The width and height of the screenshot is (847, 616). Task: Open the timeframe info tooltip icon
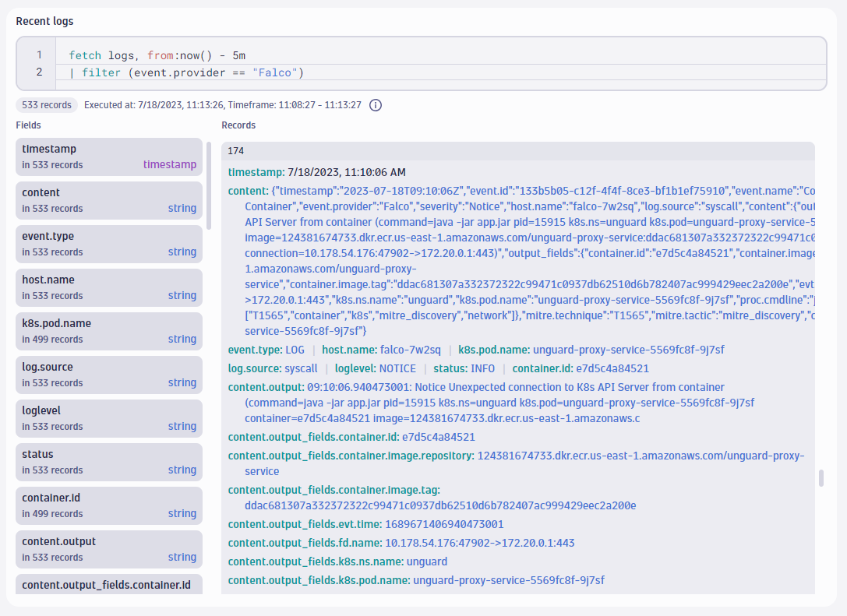(x=375, y=104)
